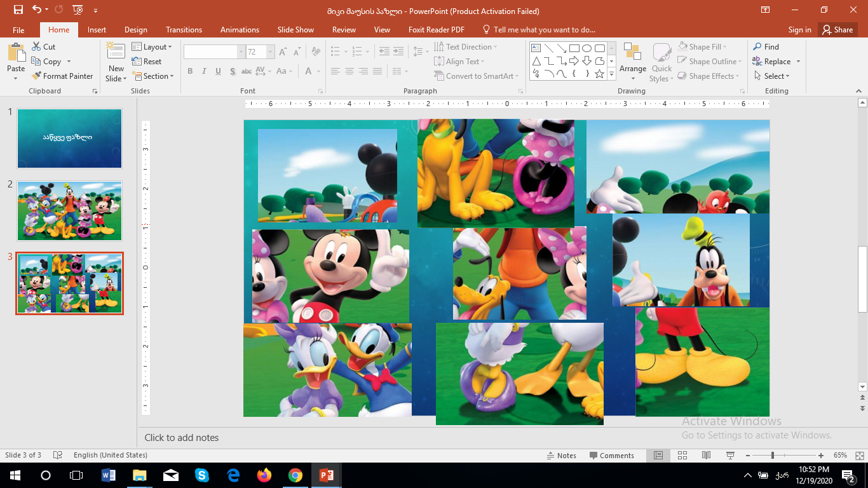This screenshot has height=488, width=868.
Task: Open the Section dropdown
Action: tap(153, 76)
